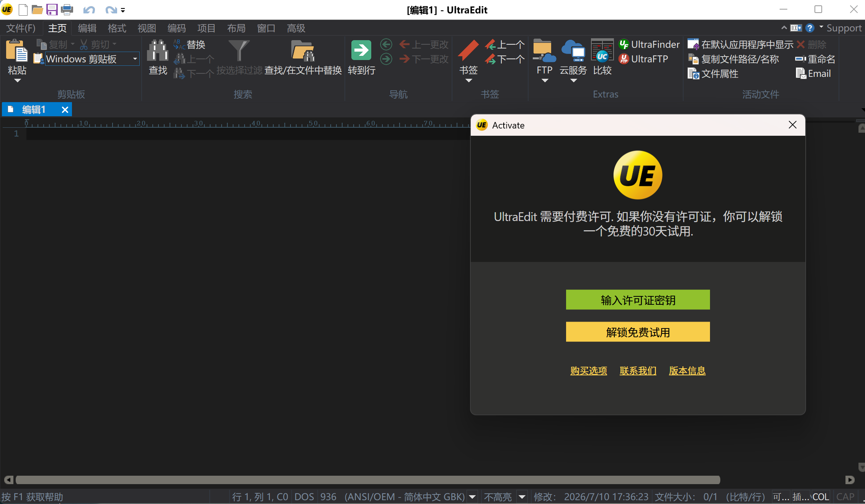Screen dimensions: 865x504
Task: Undo the last action with the undo arrow
Action: [89, 10]
